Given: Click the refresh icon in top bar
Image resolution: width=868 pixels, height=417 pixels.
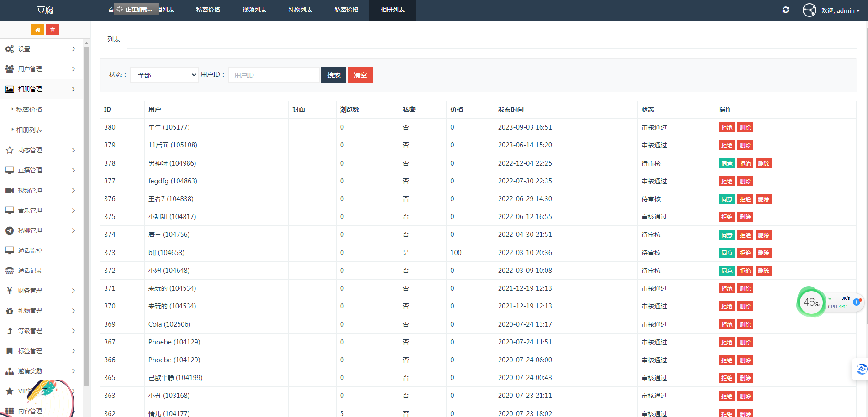Looking at the screenshot, I should [785, 10].
